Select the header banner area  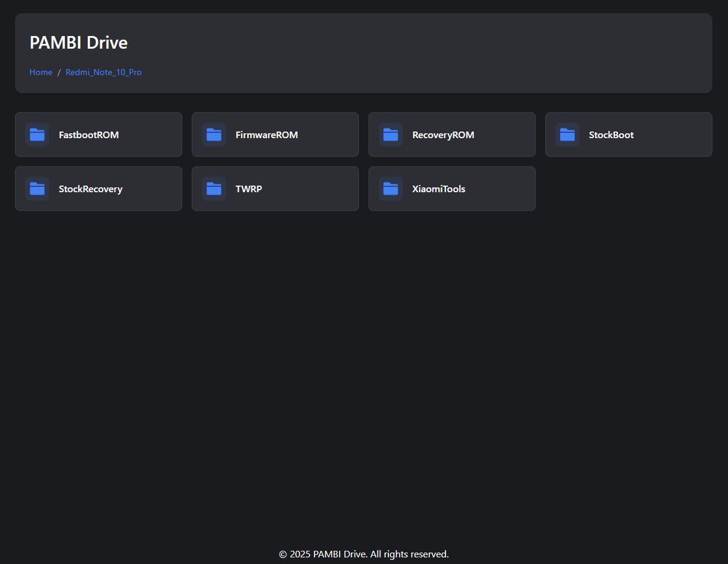(363, 53)
